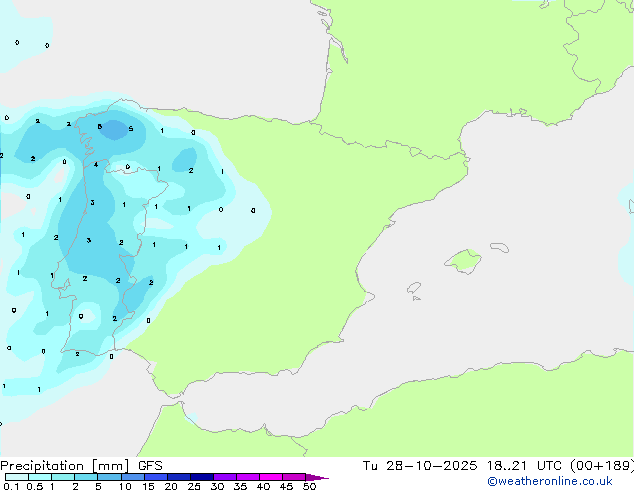Click the over-50 arrow at the legend end
The height and width of the screenshot is (490, 634).
(317, 477)
